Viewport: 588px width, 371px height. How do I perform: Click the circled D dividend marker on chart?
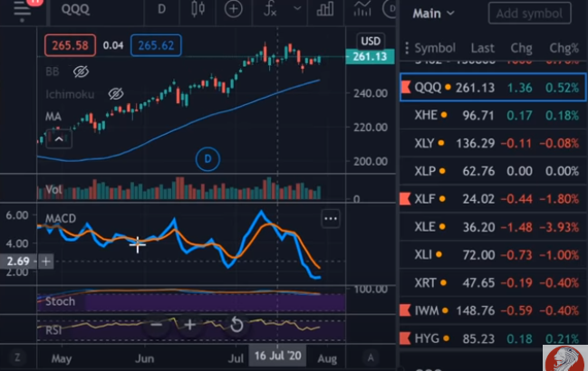[207, 159]
